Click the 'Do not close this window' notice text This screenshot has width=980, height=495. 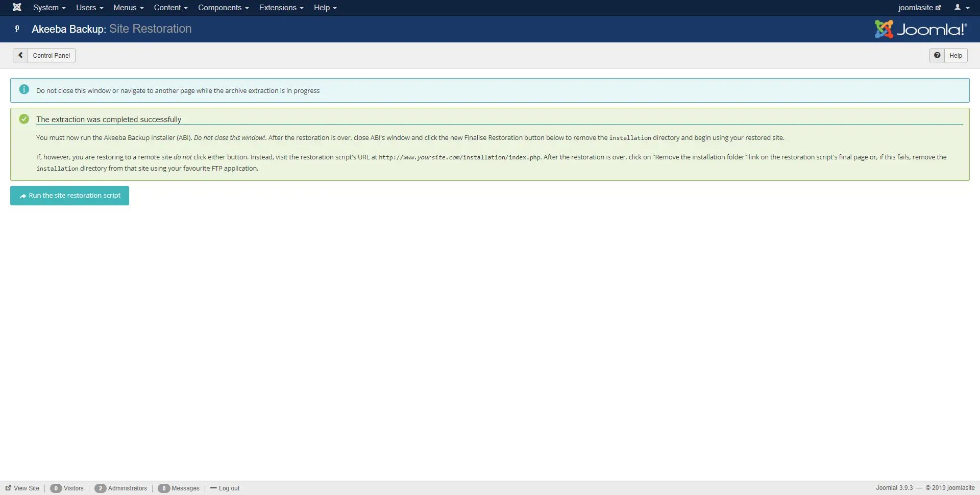[178, 90]
